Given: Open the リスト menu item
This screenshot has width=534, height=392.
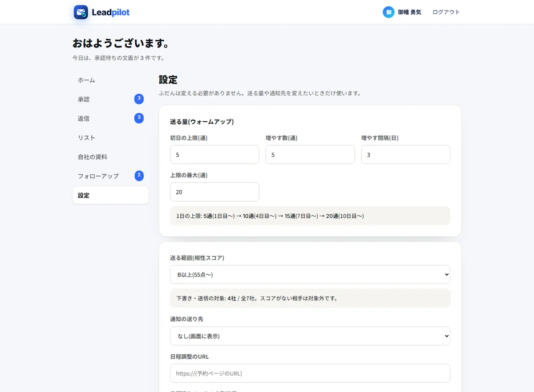Looking at the screenshot, I should (x=111, y=138).
